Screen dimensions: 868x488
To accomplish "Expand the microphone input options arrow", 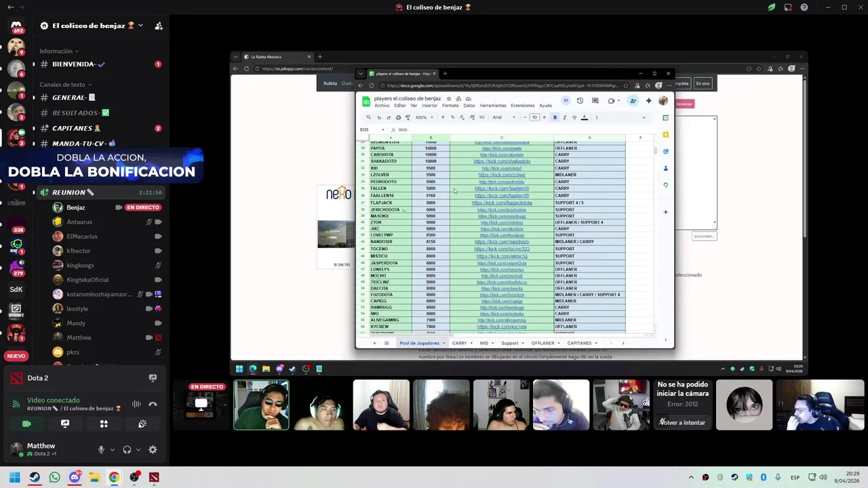I will click(x=112, y=449).
